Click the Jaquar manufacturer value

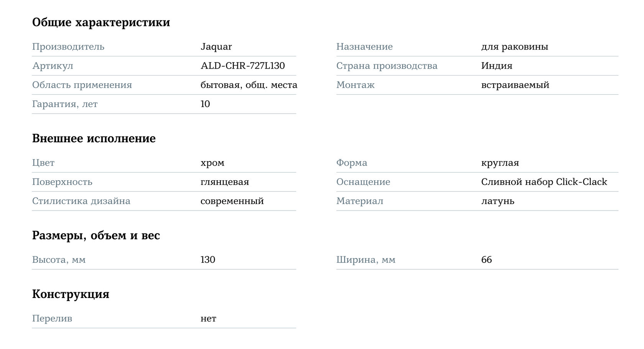click(x=216, y=47)
